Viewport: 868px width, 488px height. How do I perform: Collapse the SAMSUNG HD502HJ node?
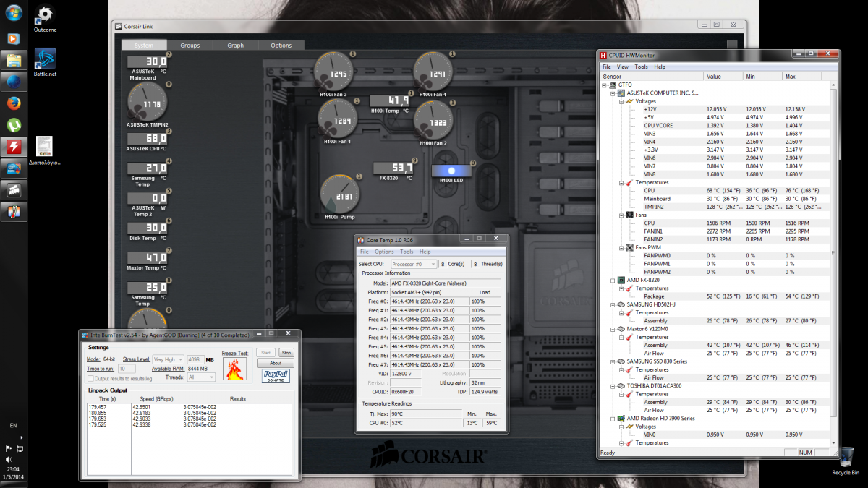pyautogui.click(x=613, y=304)
